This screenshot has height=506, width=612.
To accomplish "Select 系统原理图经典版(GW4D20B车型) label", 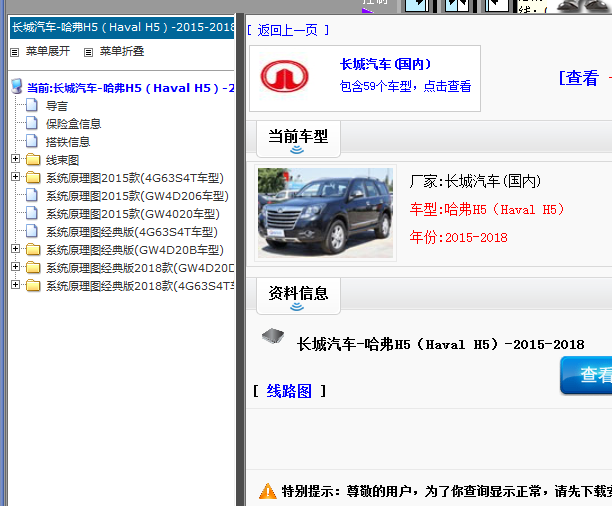I will 135,249.
